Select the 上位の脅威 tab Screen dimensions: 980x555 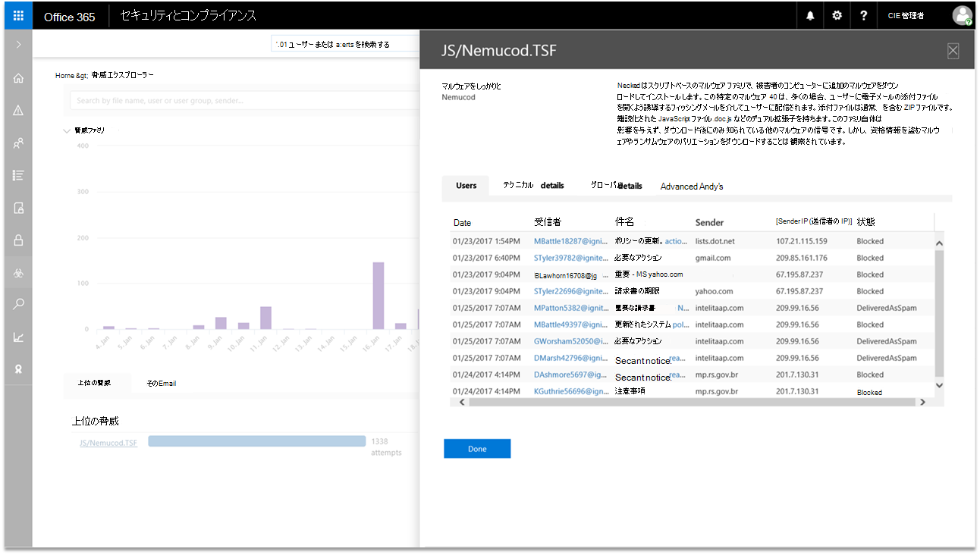[x=94, y=383]
